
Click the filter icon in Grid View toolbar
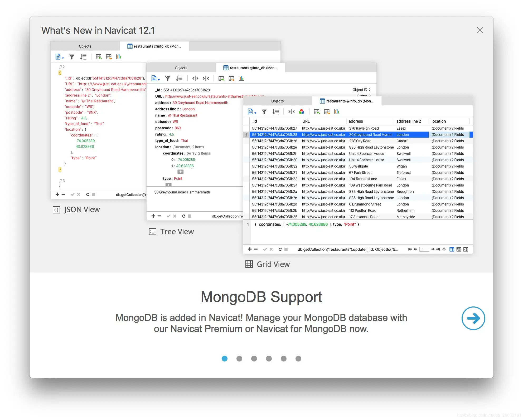pyautogui.click(x=264, y=112)
